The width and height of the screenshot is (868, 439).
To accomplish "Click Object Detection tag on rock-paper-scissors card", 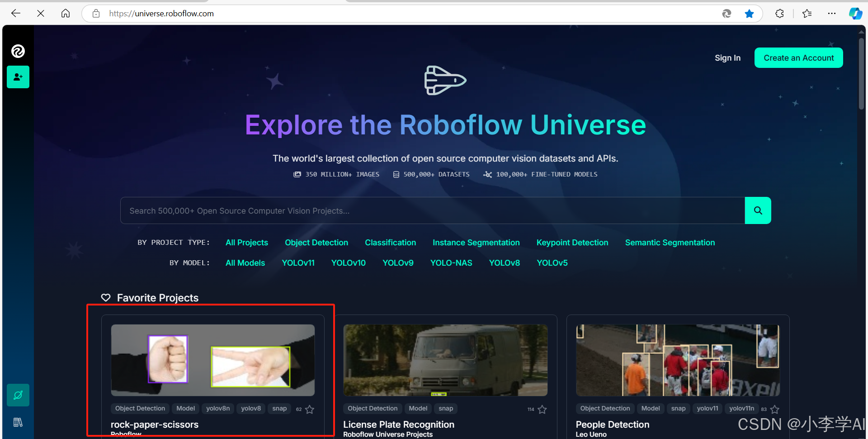I will (140, 408).
